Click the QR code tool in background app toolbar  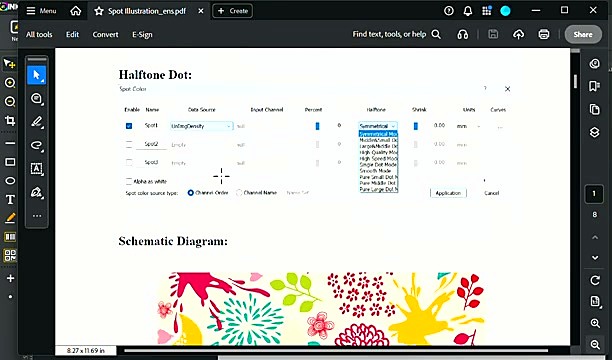(x=10, y=255)
